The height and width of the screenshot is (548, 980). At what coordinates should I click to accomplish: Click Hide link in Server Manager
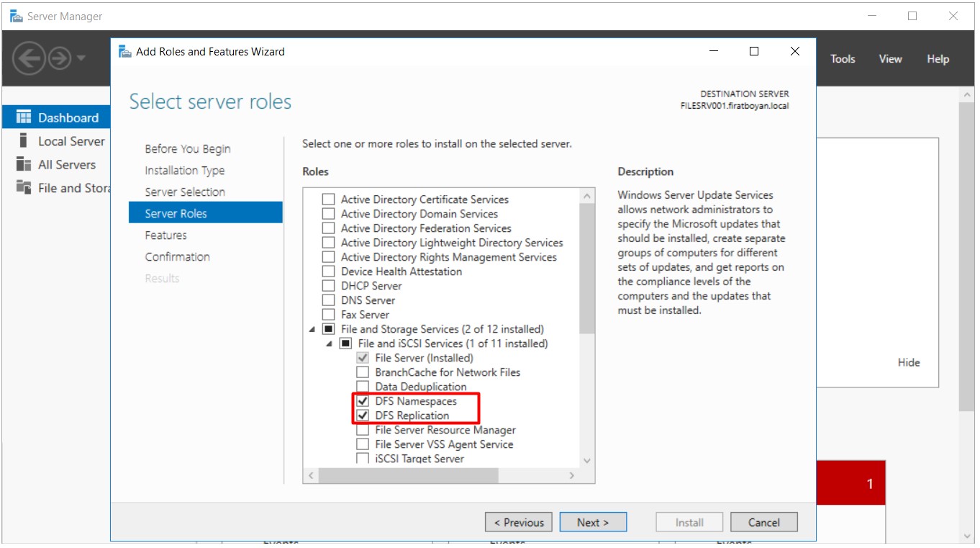[x=909, y=363]
